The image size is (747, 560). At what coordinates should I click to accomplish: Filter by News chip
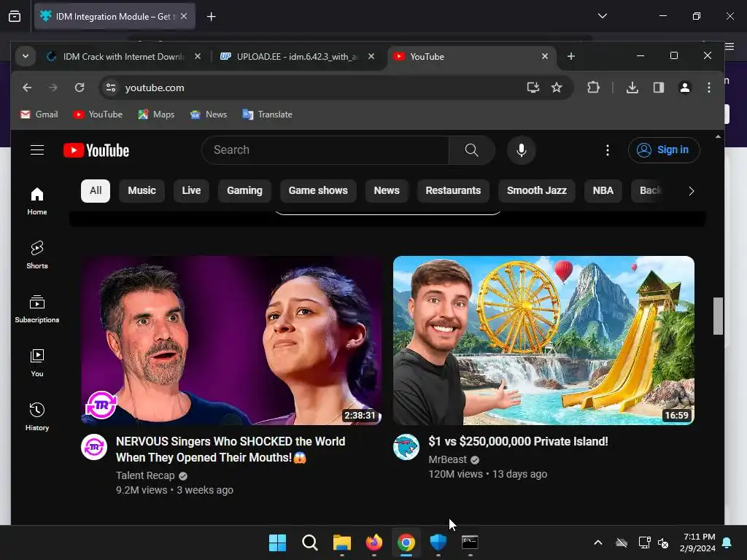pos(387,190)
